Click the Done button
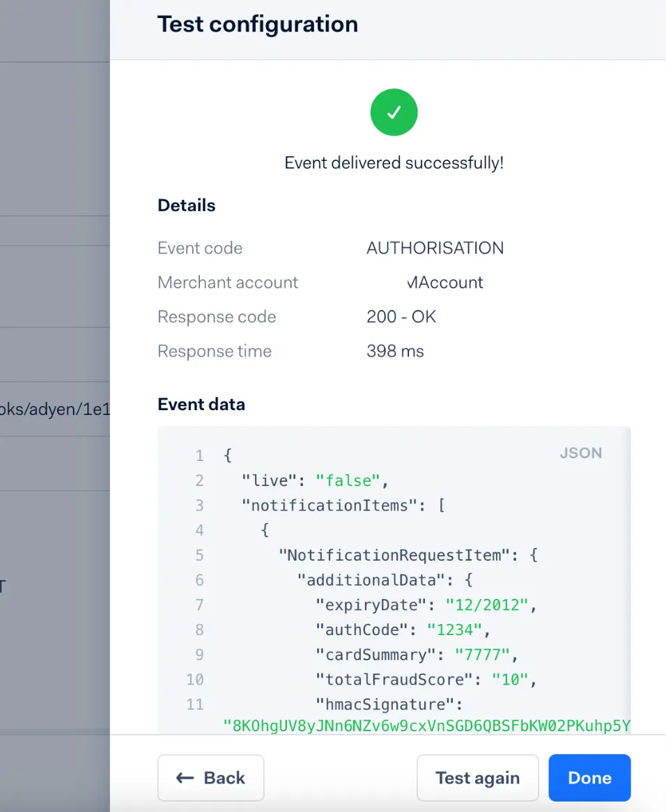Image resolution: width=666 pixels, height=812 pixels. point(589,777)
